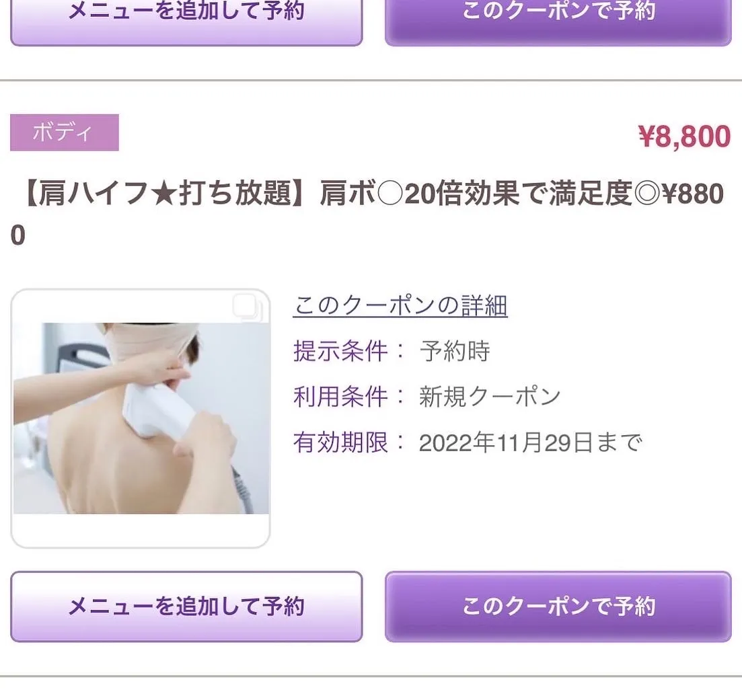
Task: Click the double circle symbol before ¥8800
Action: tap(646, 194)
